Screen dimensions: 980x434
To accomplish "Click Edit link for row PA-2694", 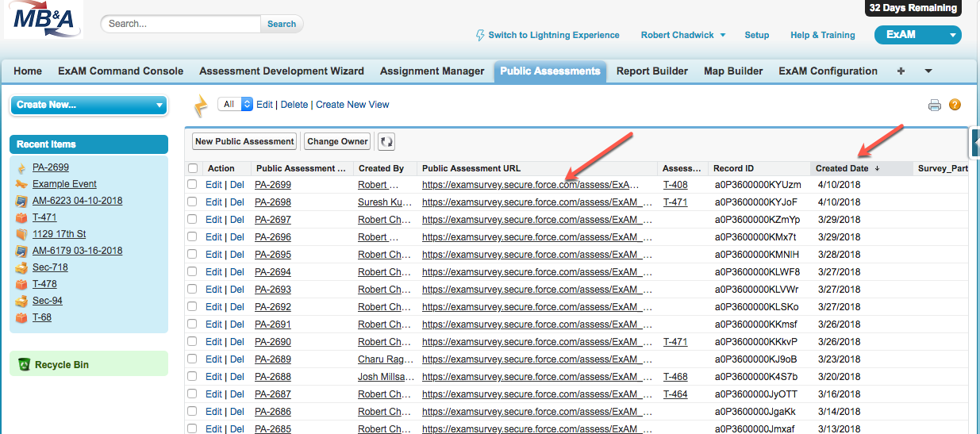I will point(213,272).
